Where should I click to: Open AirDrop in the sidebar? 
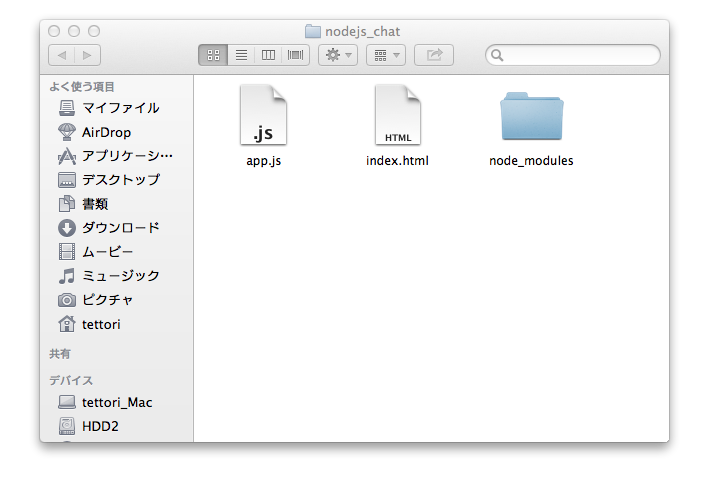coord(117,133)
